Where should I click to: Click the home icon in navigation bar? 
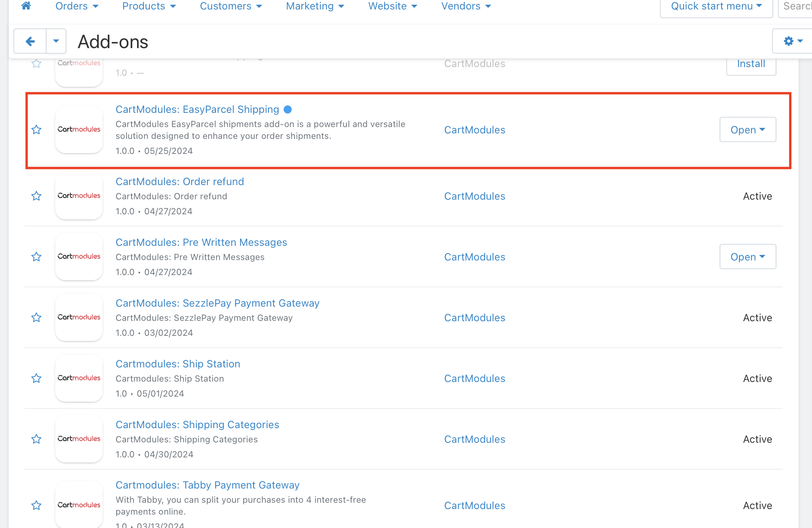pos(26,6)
